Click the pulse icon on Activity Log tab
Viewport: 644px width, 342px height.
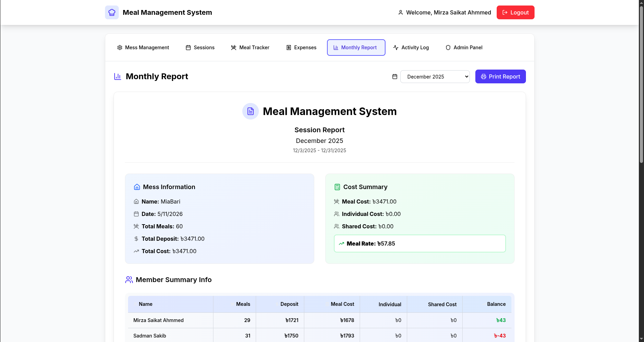pos(396,48)
